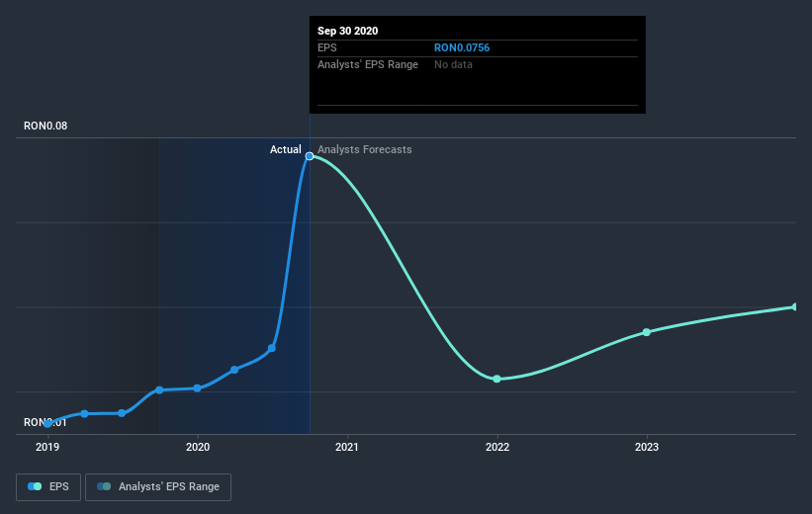The height and width of the screenshot is (514, 812).
Task: Toggle the Analysts' EPS Range legend
Action: [158, 487]
